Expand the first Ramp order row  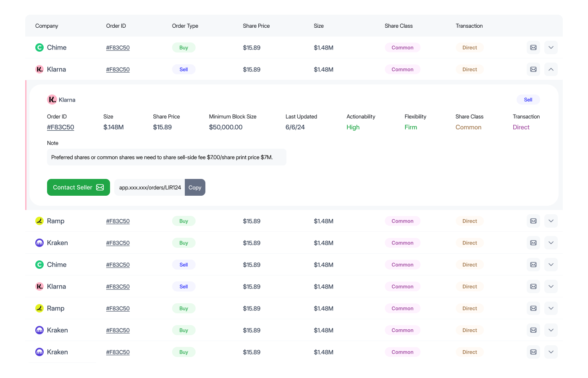point(551,221)
